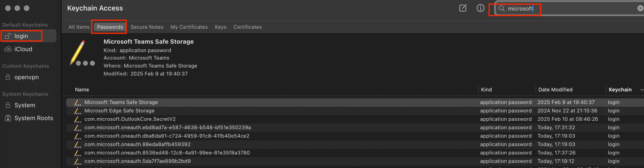Focus the search field containing microsoft
The image size is (644, 168).
coord(569,8)
